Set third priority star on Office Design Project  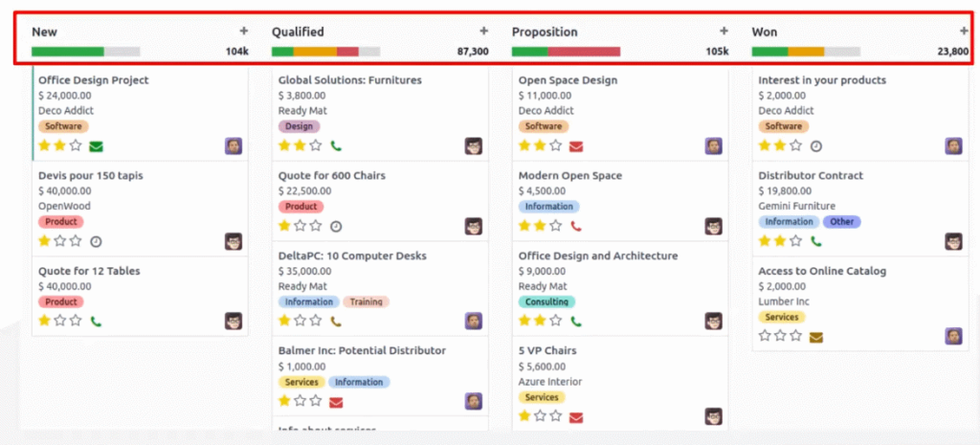click(x=76, y=145)
